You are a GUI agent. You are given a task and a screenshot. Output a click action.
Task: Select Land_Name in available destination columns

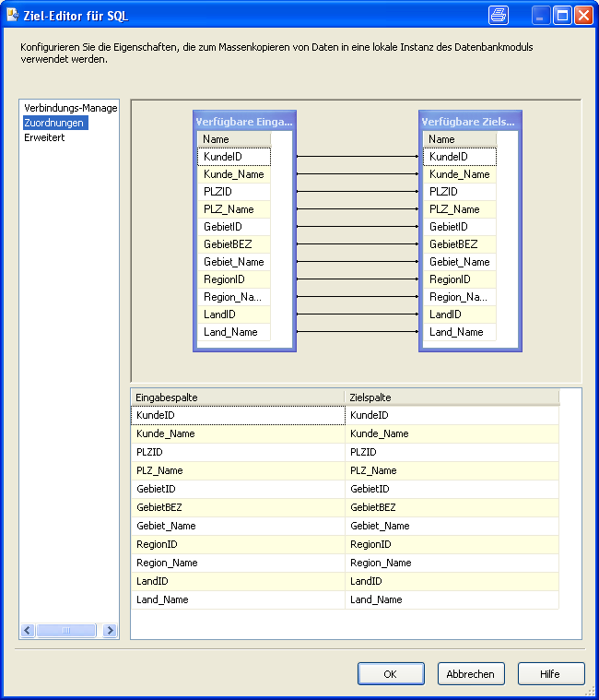coord(460,332)
